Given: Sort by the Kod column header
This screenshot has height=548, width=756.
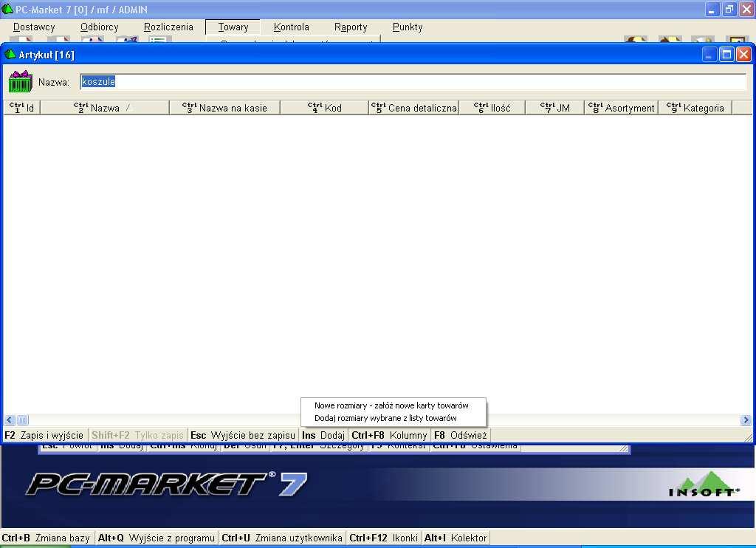Looking at the screenshot, I should coord(325,108).
